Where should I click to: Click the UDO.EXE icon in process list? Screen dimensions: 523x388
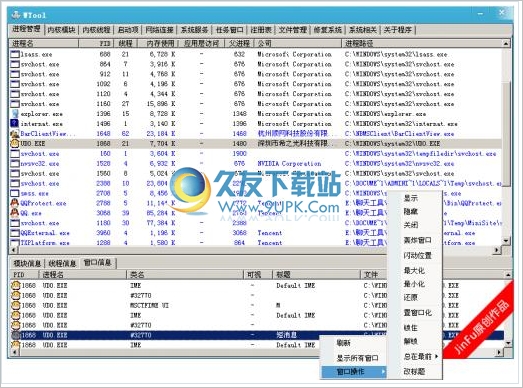pyautogui.click(x=15, y=144)
